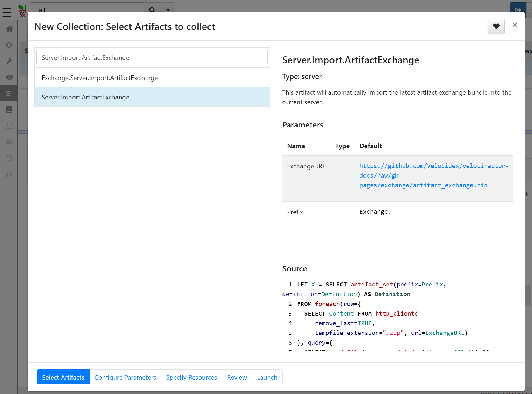Click the artifact search input field

152,57
